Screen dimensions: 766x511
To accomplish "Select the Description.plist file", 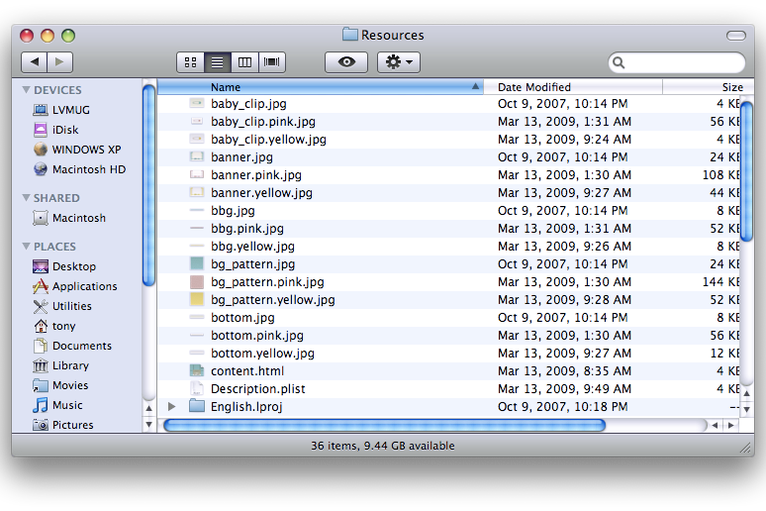I will click(x=257, y=389).
